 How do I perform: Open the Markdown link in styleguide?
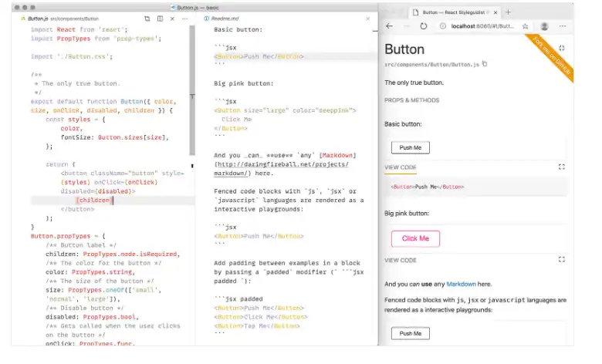(x=461, y=285)
